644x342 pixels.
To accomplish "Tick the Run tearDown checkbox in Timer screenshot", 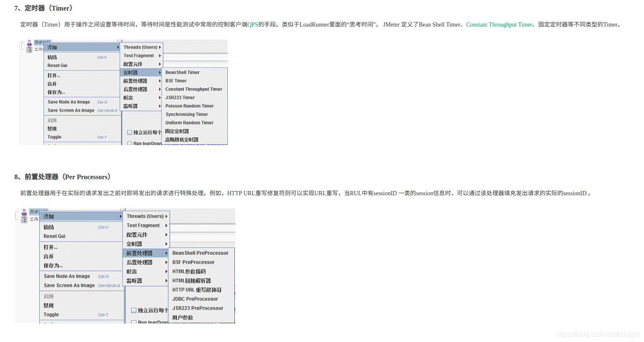I will [130, 143].
